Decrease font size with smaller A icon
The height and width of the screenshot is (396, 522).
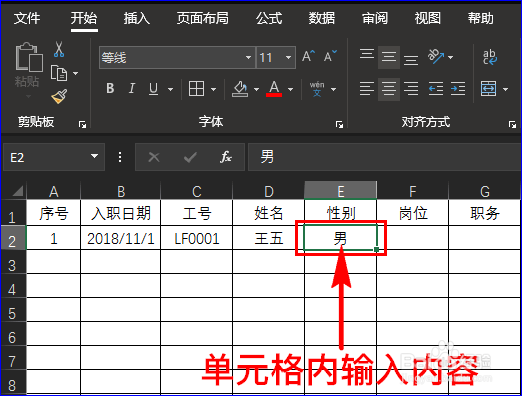click(x=330, y=56)
